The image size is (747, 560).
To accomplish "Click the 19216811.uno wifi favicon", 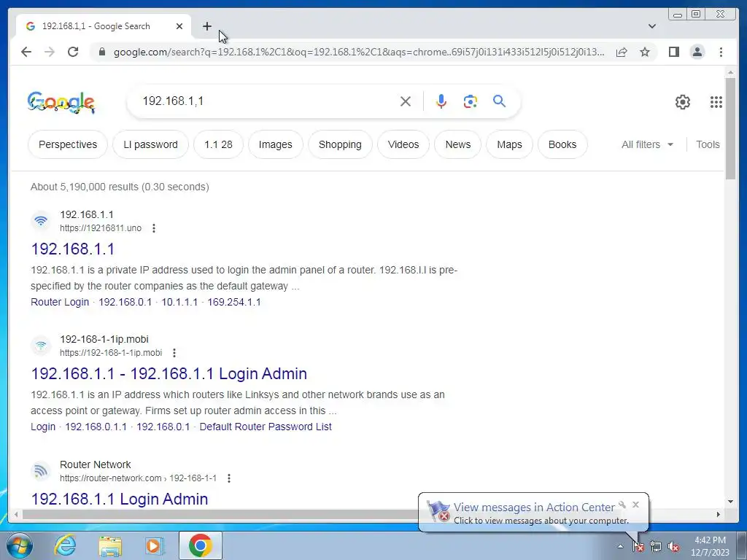I will (41, 221).
